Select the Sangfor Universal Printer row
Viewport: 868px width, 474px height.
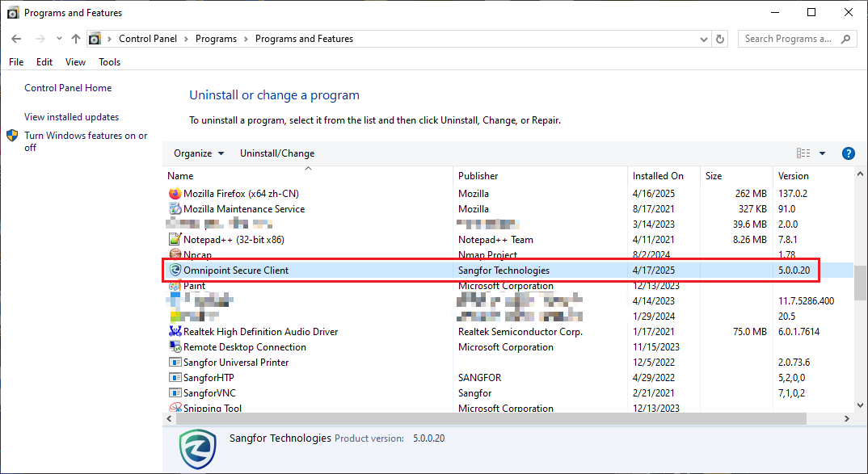click(x=509, y=363)
